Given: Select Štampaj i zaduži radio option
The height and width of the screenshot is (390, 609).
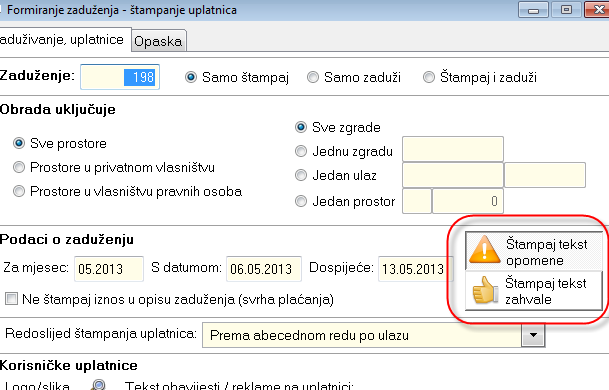Looking at the screenshot, I should click(x=429, y=77).
